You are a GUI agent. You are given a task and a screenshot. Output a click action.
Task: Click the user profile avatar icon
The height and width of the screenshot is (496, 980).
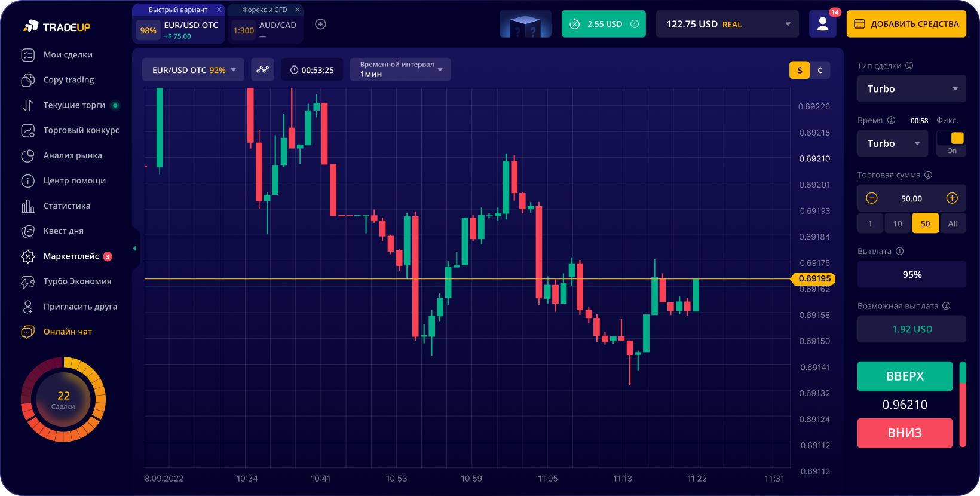[x=822, y=24]
